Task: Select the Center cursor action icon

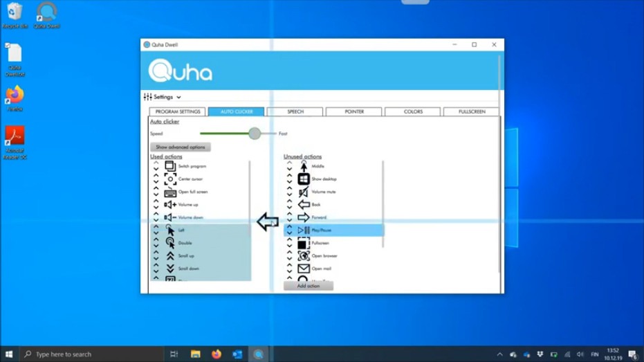Action: (x=170, y=179)
